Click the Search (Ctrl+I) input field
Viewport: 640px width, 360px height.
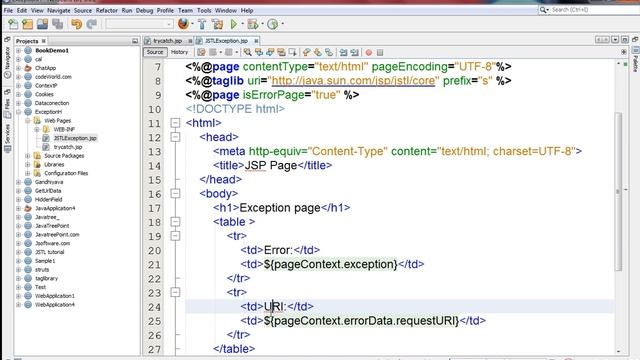tap(594, 9)
